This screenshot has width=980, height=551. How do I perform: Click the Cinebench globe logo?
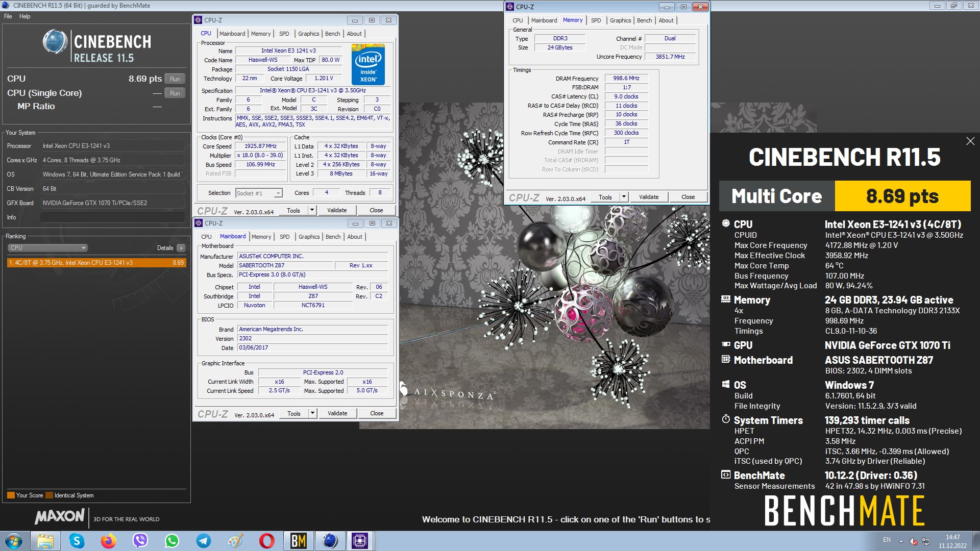55,42
